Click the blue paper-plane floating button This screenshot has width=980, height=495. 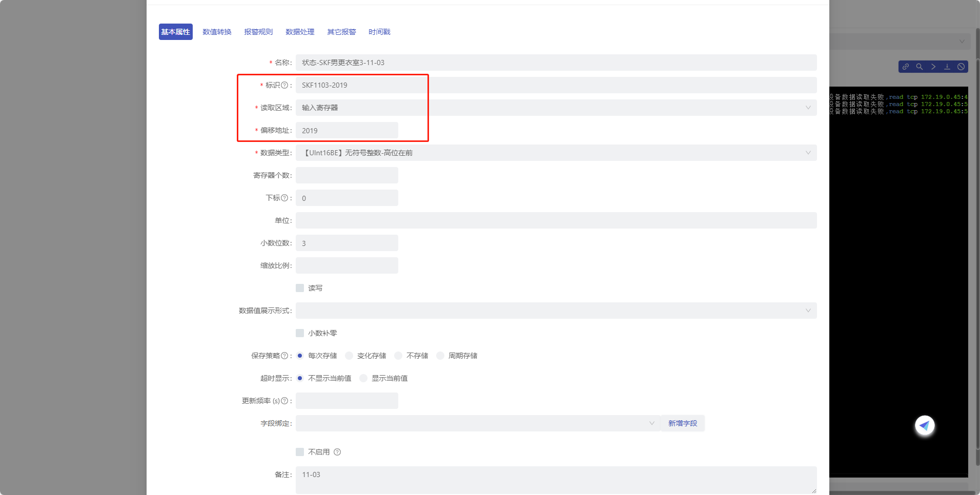coord(925,425)
